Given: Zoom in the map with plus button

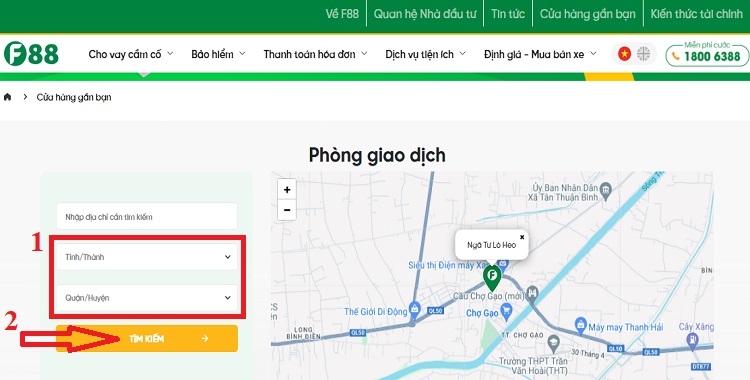Looking at the screenshot, I should (287, 190).
